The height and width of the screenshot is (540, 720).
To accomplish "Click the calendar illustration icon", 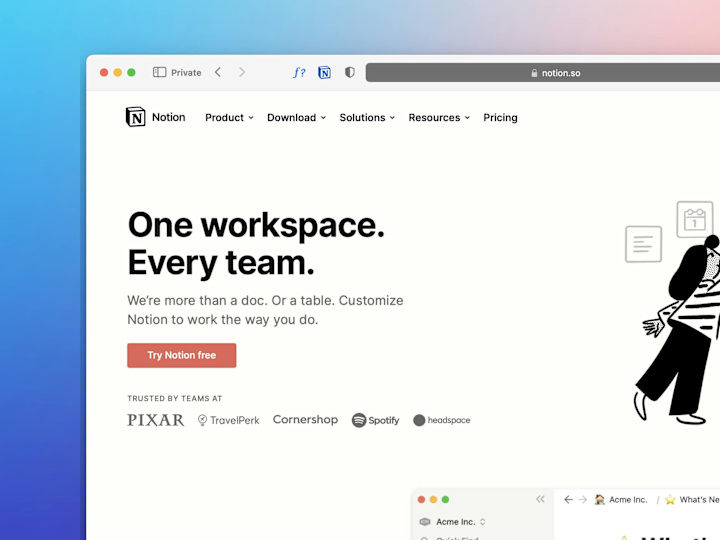I will click(695, 219).
